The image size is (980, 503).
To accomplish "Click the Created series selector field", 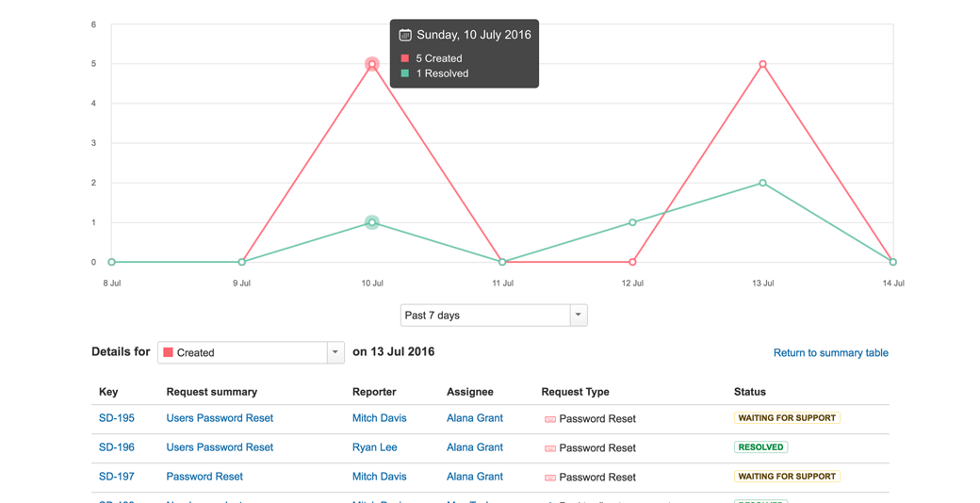I will click(x=242, y=352).
